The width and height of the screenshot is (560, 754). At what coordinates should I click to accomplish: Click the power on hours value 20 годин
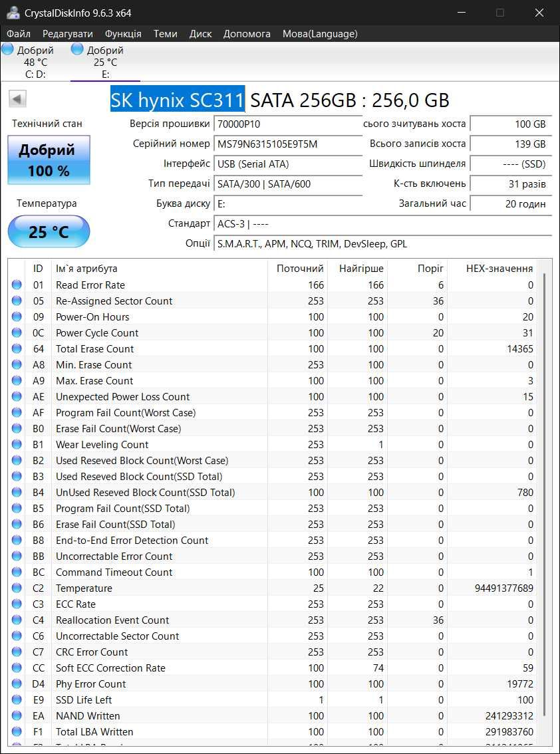(510, 204)
